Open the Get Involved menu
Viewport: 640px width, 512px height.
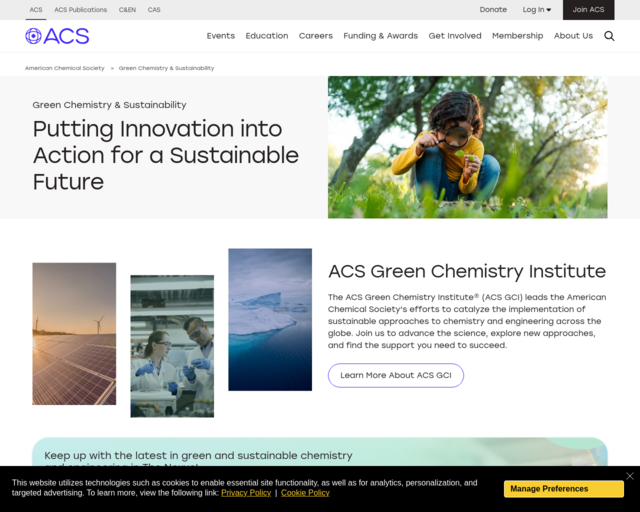(x=455, y=36)
